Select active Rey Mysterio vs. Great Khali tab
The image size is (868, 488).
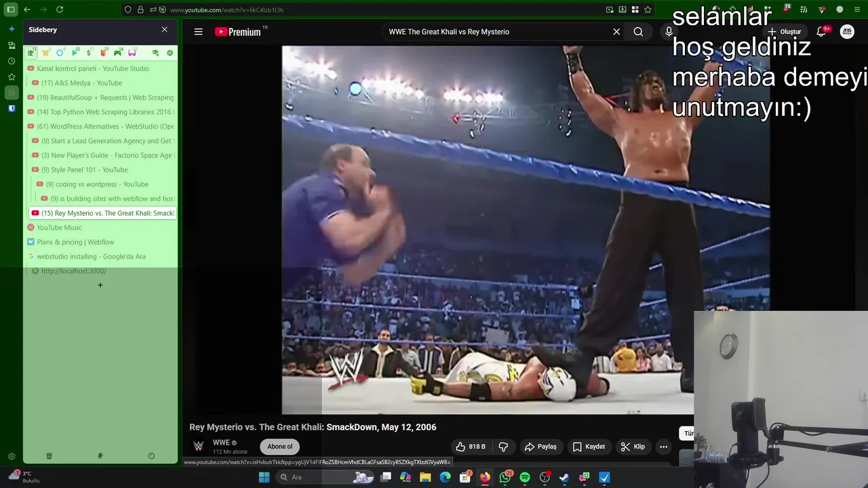coord(102,213)
